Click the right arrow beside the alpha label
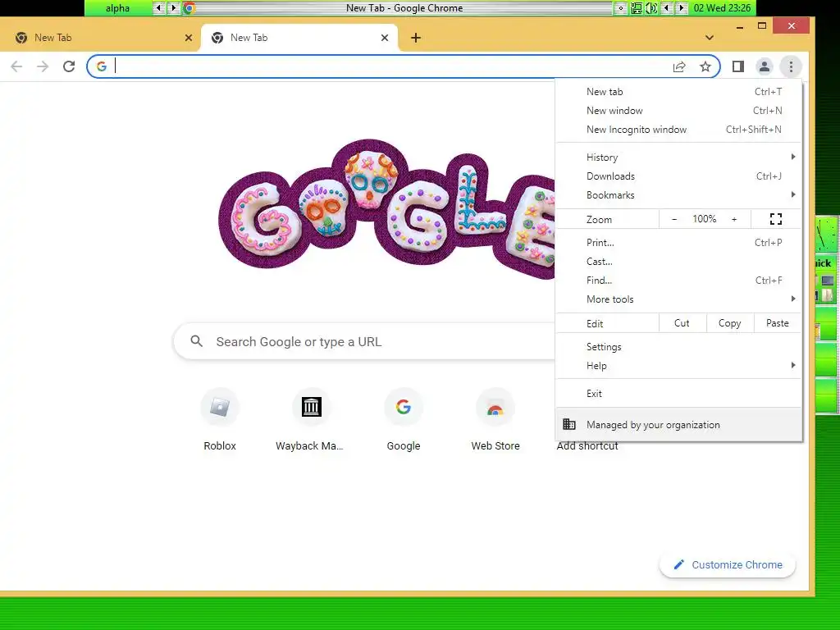The height and width of the screenshot is (630, 840). pyautogui.click(x=172, y=8)
